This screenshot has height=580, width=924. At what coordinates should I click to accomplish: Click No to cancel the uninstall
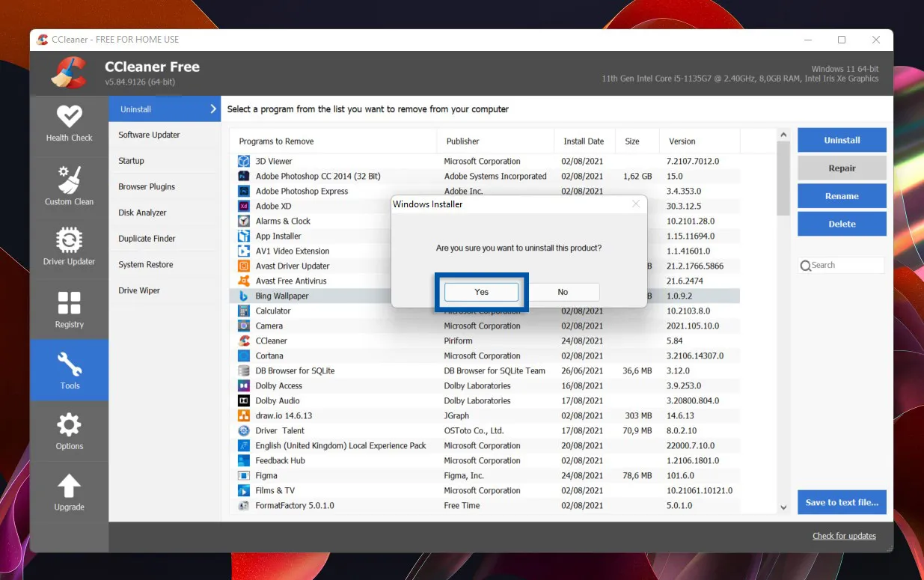(563, 292)
